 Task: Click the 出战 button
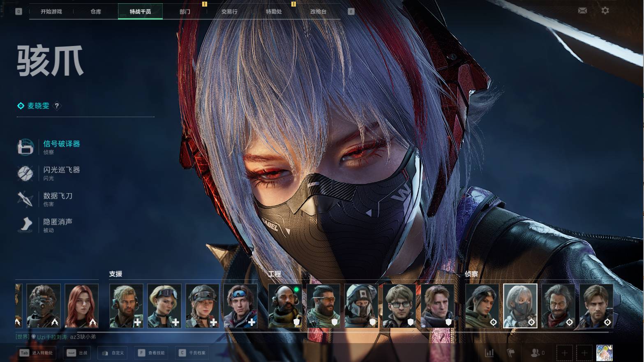point(77,353)
